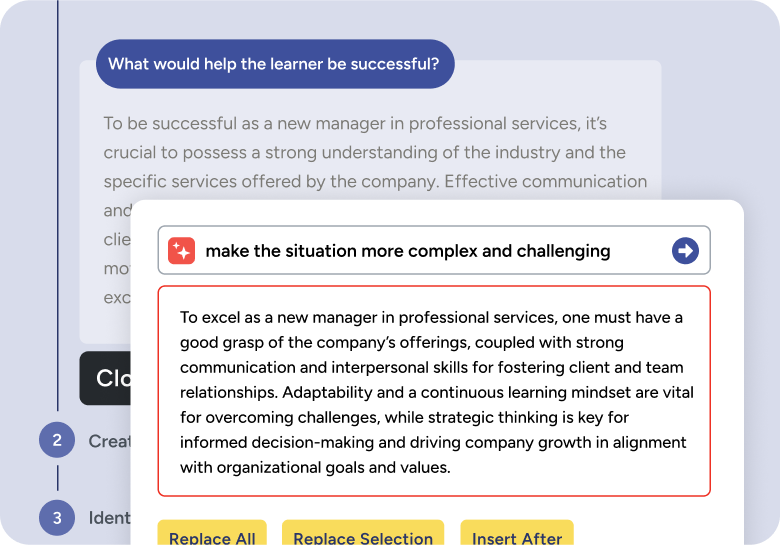780x545 pixels.
Task: Click the partially hidden black 'Clo' button
Action: pos(105,378)
